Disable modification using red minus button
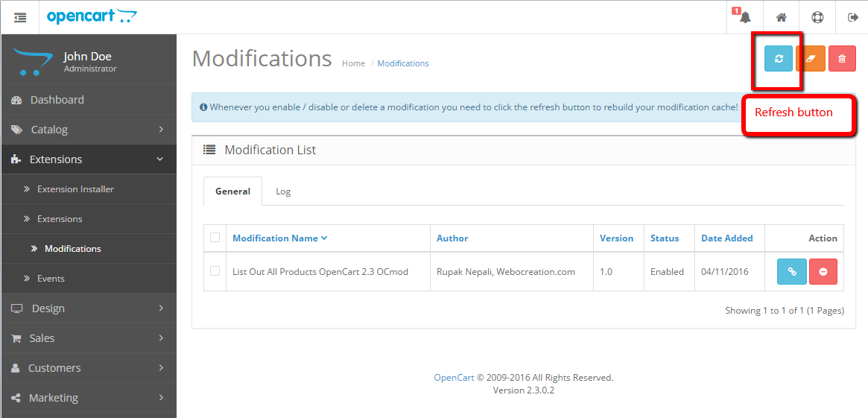 [x=823, y=272]
